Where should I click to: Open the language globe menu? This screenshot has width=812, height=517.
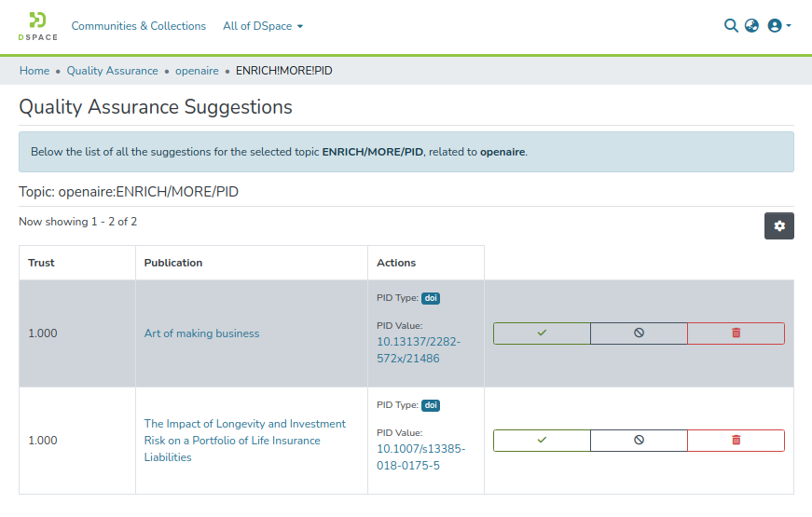click(x=751, y=26)
